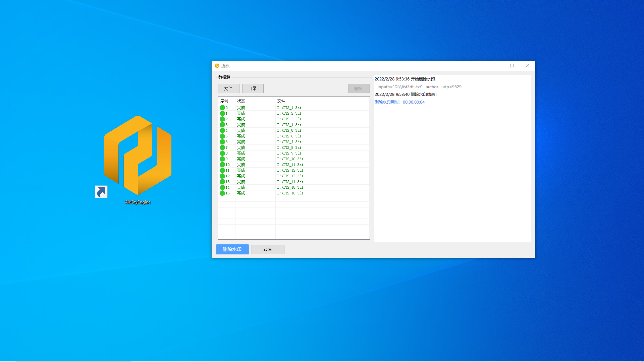Image resolution: width=644 pixels, height=362 pixels.
Task: Select file entry D:\DTS_7.3dt
Action: (x=289, y=142)
